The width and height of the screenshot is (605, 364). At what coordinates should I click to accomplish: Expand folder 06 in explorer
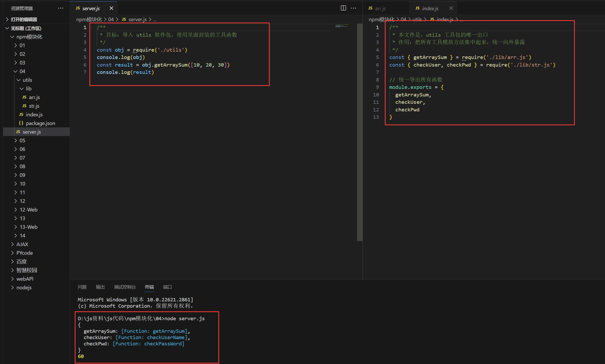click(x=36, y=149)
